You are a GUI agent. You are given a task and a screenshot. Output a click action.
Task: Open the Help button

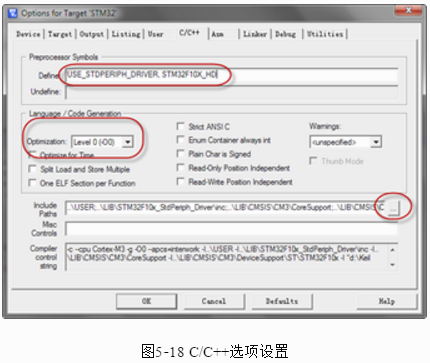pyautogui.click(x=387, y=301)
